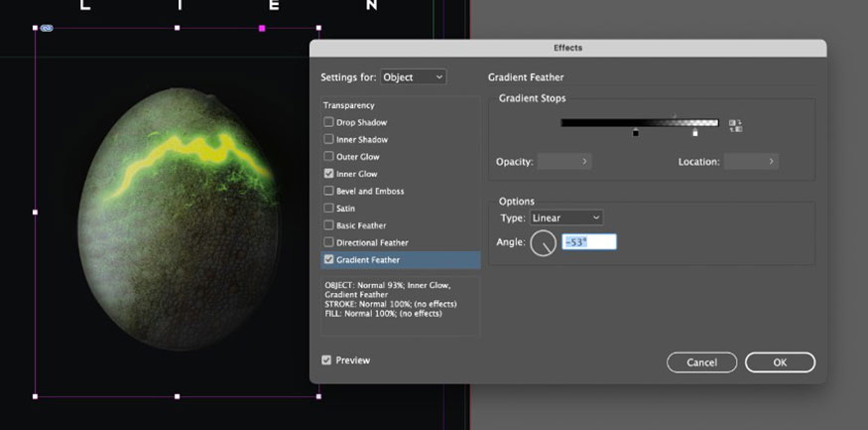The width and height of the screenshot is (868, 430).
Task: Toggle the Preview checkbox
Action: tap(326, 360)
